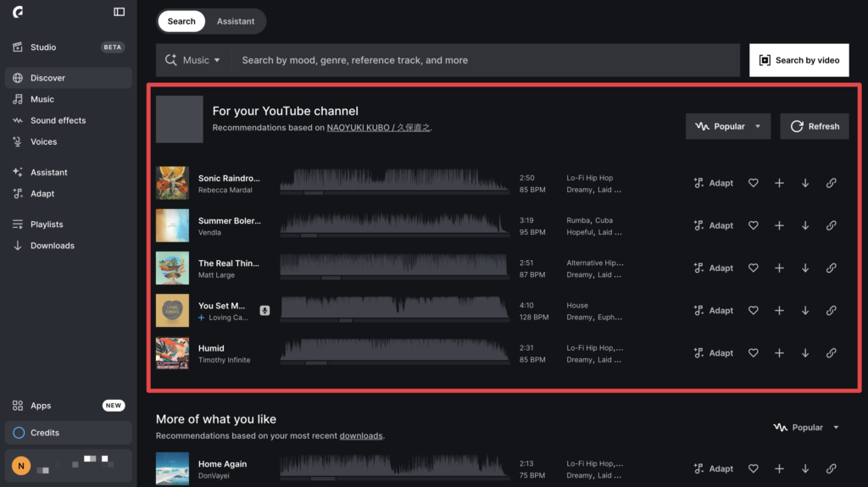Add Home Again to a playlist
Screen dimensions: 868x487
point(779,468)
